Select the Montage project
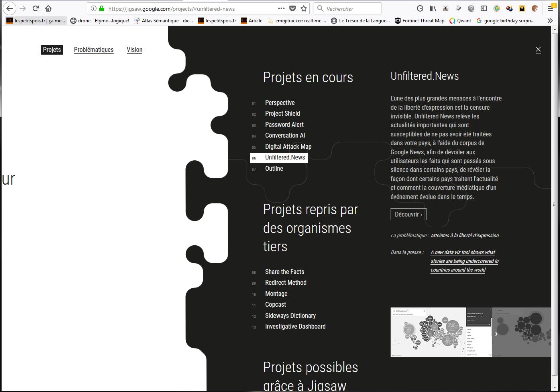 276,294
